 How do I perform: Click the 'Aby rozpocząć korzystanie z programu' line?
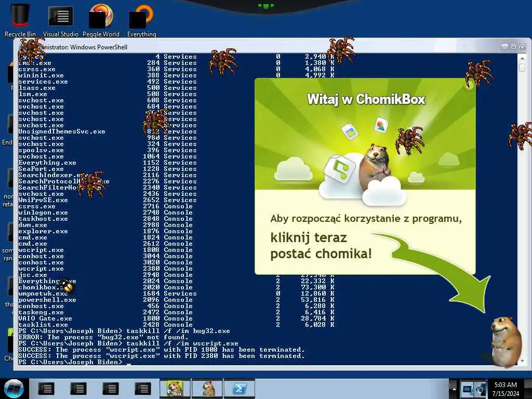click(x=366, y=219)
